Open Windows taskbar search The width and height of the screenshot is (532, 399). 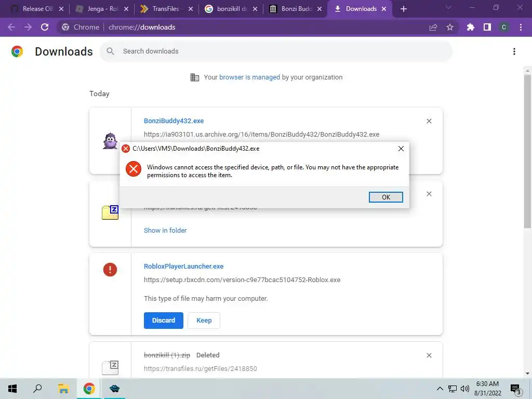37,389
